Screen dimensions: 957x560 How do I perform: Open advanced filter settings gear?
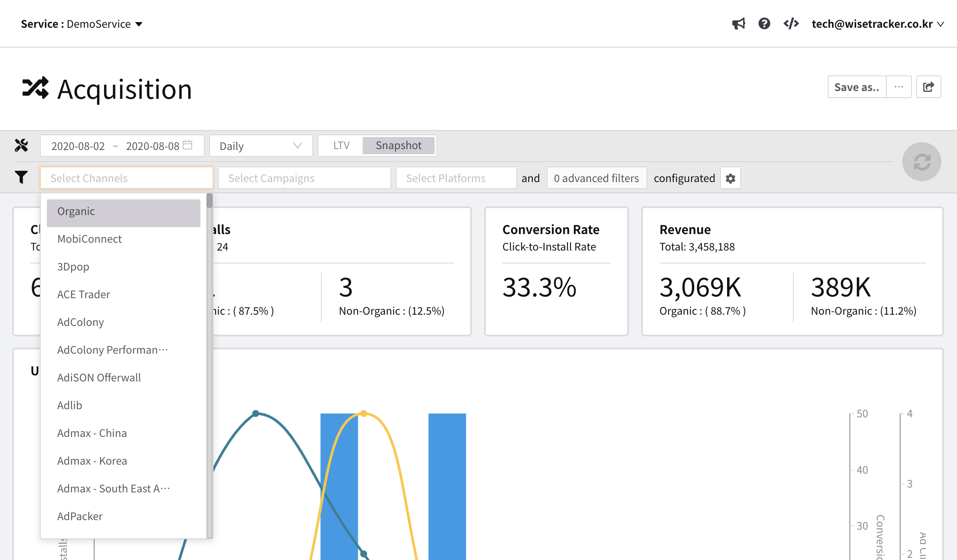pyautogui.click(x=731, y=178)
